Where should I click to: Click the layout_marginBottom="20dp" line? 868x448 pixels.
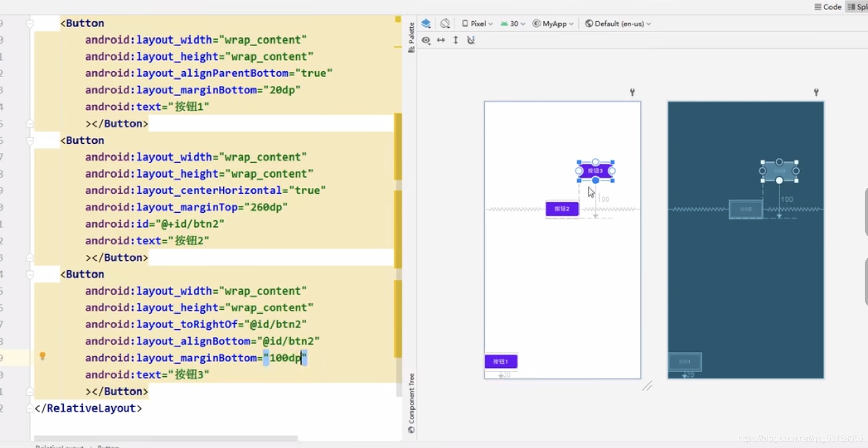[193, 90]
